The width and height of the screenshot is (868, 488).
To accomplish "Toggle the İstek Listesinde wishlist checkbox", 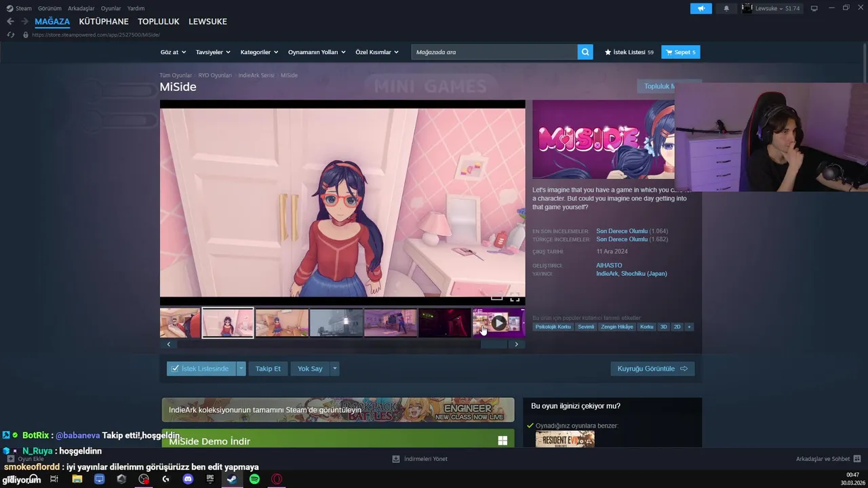I will click(x=175, y=369).
